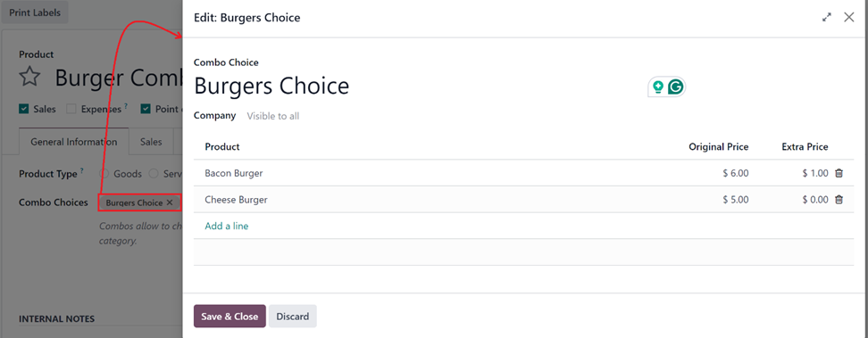This screenshot has width=868, height=338.
Task: Discard the combo choice changes
Action: (293, 317)
